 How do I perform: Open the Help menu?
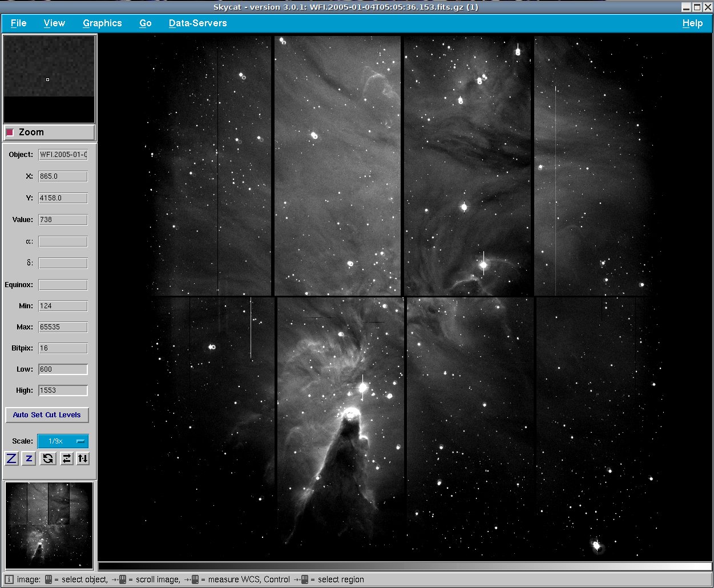[692, 23]
